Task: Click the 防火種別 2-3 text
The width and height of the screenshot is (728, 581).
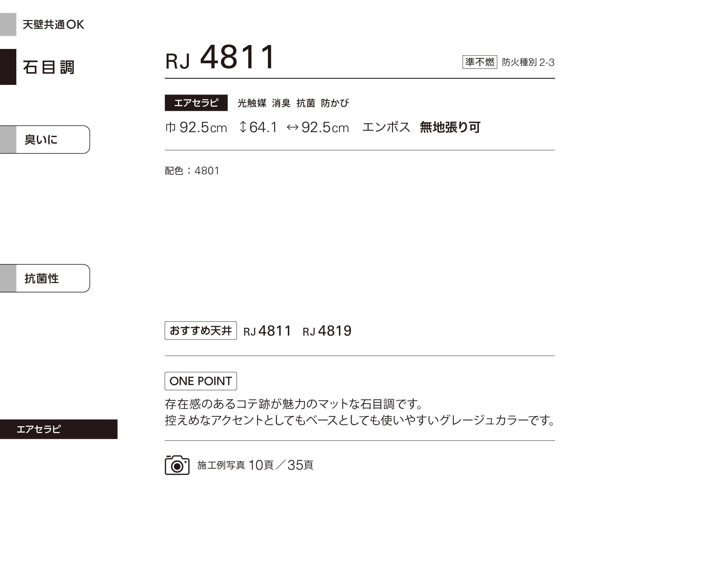Action: [x=528, y=62]
